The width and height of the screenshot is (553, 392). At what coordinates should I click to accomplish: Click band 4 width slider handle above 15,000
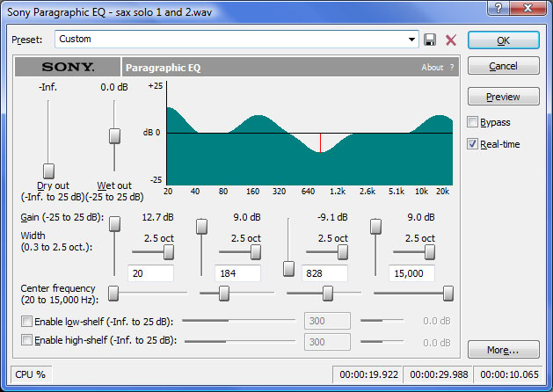430,251
